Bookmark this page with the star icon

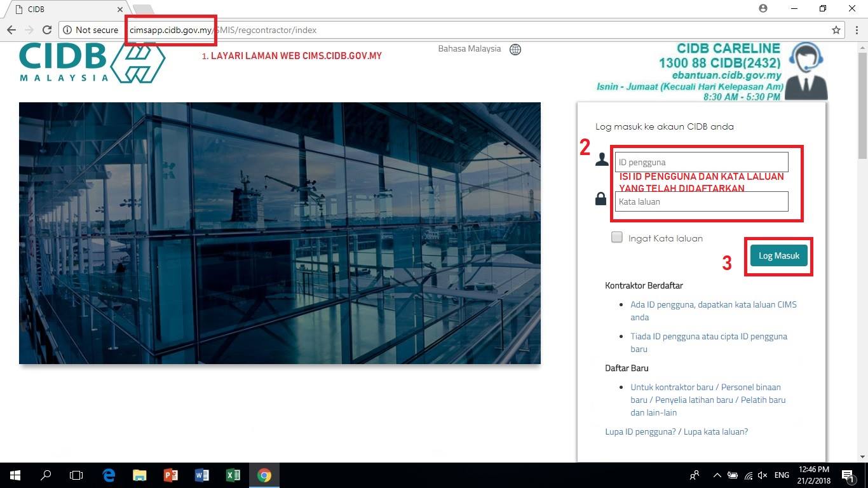836,30
